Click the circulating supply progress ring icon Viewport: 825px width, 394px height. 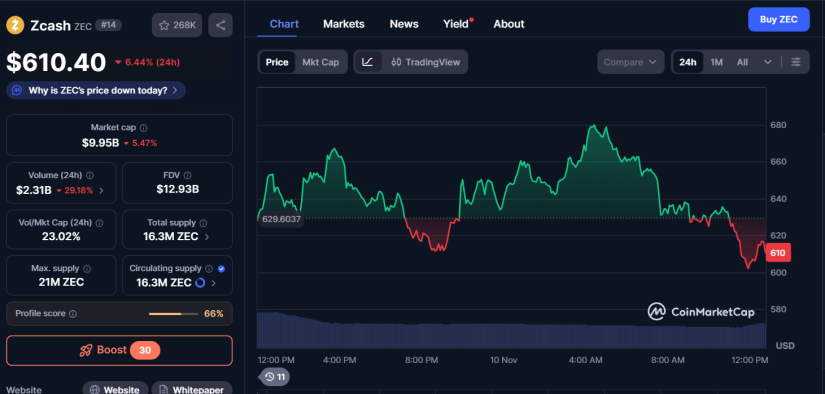(x=200, y=283)
